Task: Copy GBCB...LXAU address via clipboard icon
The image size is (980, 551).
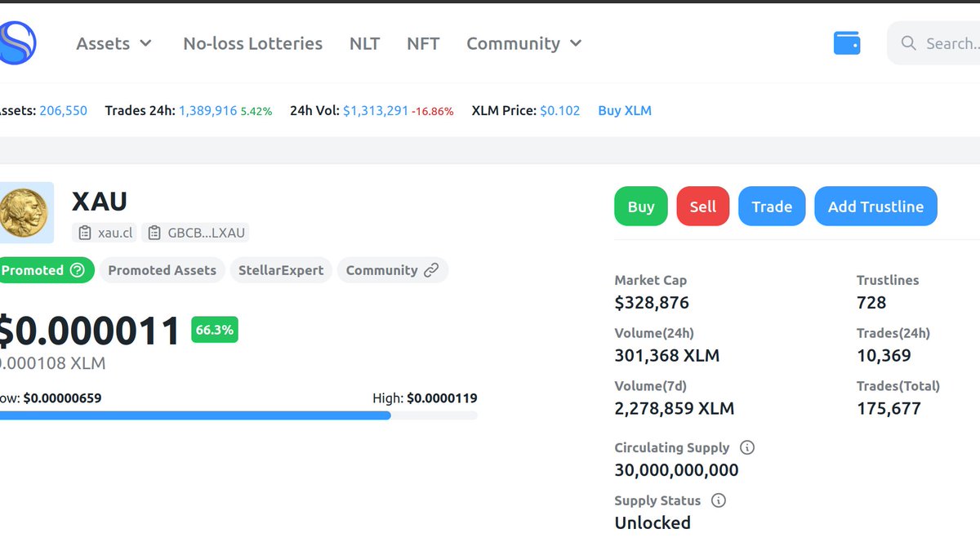Action: coord(154,233)
